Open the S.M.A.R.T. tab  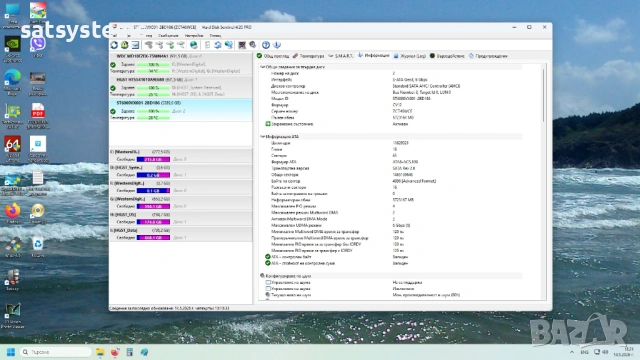pyautogui.click(x=341, y=56)
